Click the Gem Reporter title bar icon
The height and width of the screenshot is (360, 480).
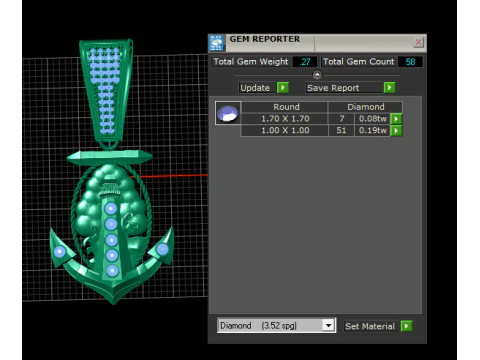coord(217,43)
